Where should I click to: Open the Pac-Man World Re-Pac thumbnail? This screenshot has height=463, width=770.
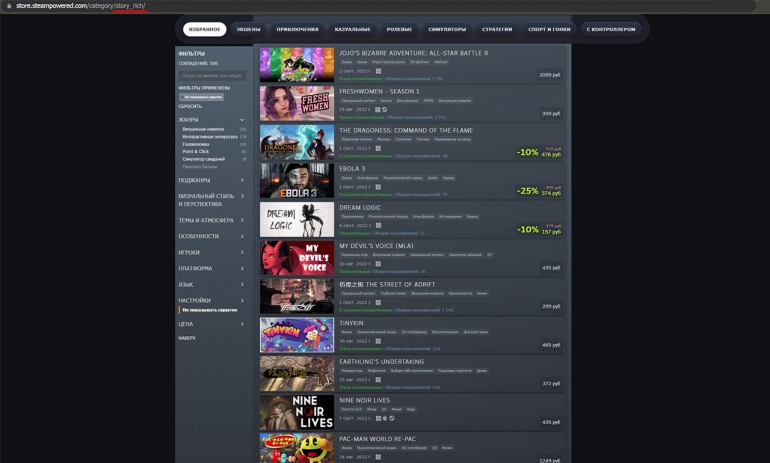click(297, 448)
